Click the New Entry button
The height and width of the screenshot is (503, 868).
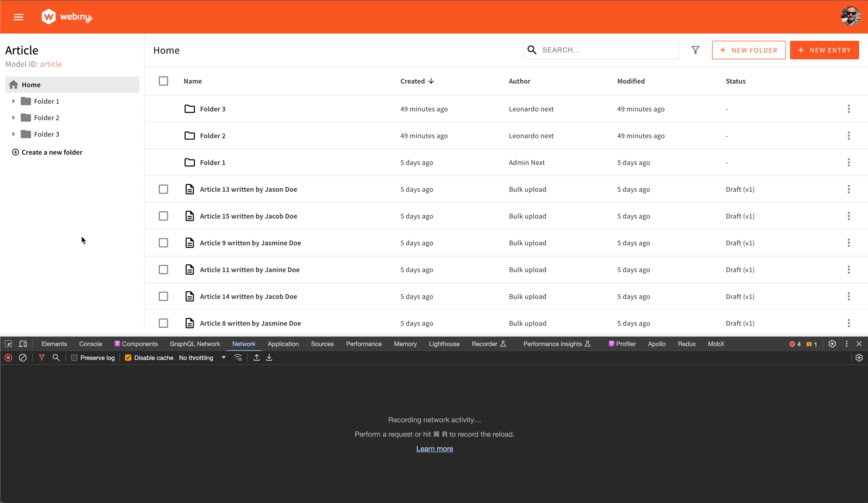824,50
